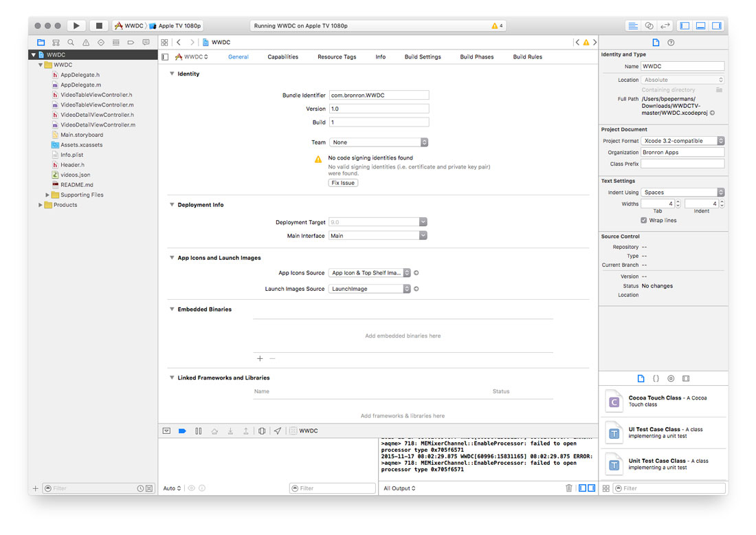Open the related items menu in jump bar

164,43
